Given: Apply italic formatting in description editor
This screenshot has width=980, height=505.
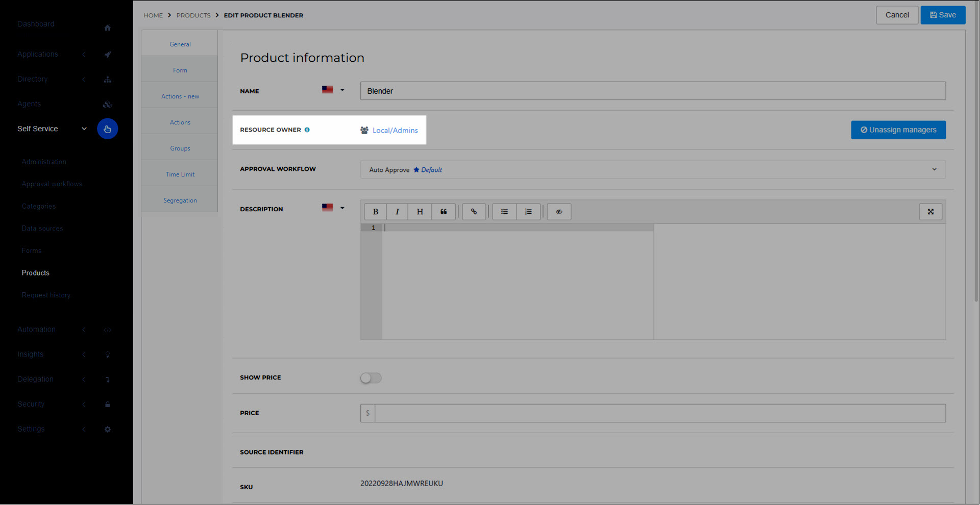Looking at the screenshot, I should [x=397, y=211].
